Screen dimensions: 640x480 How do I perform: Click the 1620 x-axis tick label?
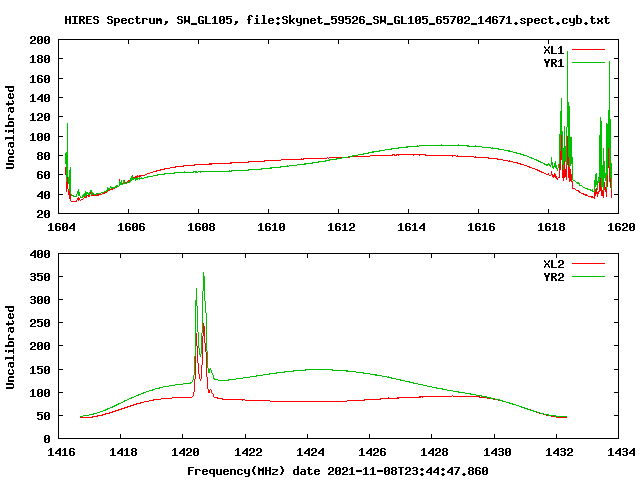click(x=621, y=227)
